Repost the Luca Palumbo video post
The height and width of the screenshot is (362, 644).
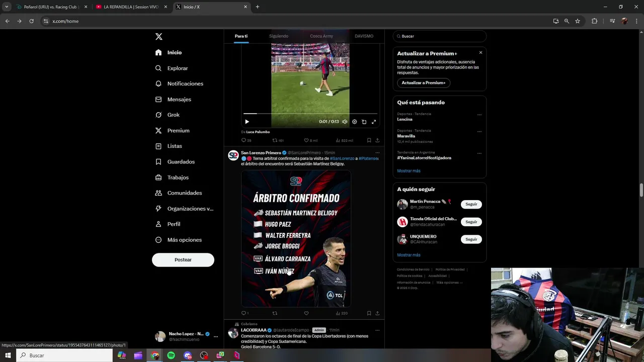(278, 140)
